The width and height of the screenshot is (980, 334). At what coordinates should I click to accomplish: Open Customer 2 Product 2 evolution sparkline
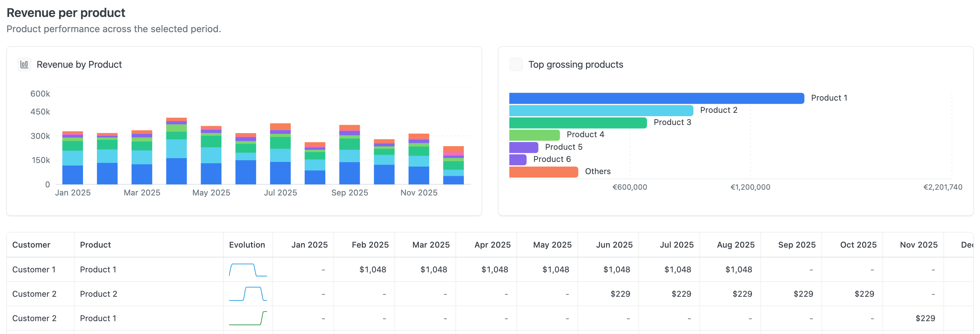(248, 294)
